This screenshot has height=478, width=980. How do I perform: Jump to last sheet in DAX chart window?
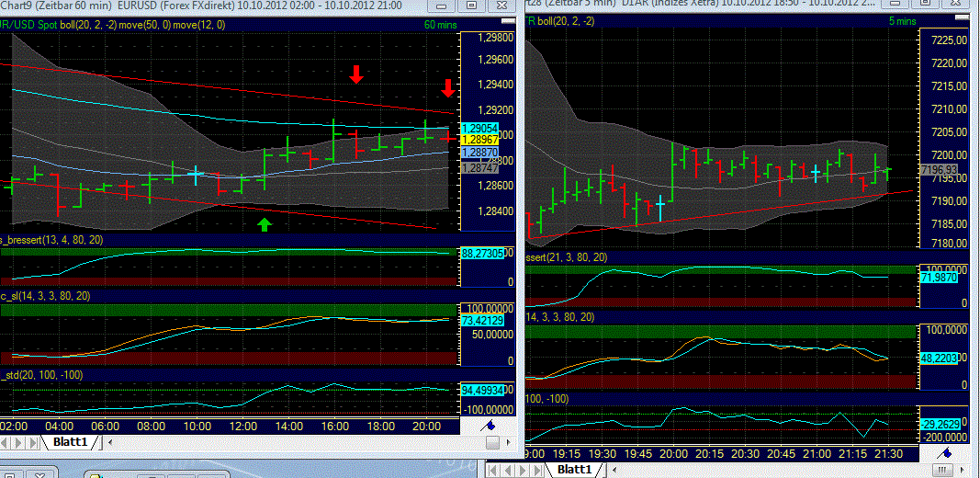537,471
